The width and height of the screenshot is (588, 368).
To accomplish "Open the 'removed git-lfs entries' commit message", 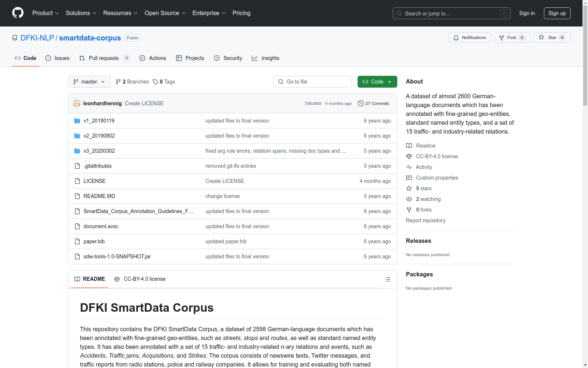I will pyautogui.click(x=231, y=166).
